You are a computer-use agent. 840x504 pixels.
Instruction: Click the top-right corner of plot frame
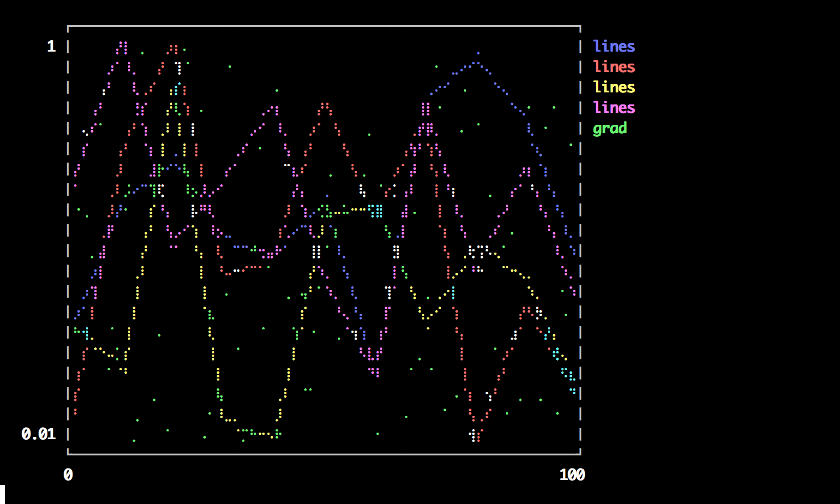click(x=580, y=26)
